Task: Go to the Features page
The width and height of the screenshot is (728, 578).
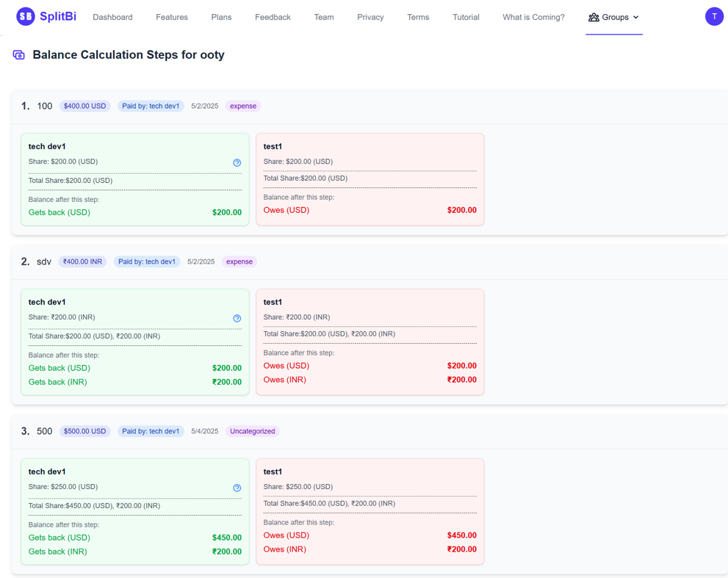Action: tap(172, 17)
